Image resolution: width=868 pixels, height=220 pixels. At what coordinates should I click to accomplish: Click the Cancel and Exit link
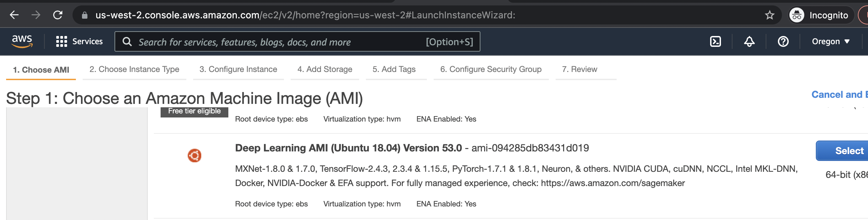(x=840, y=94)
